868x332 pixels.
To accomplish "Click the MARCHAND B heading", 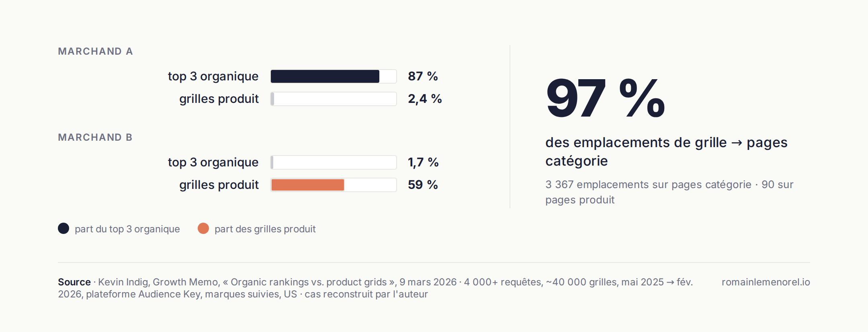I will pyautogui.click(x=95, y=137).
